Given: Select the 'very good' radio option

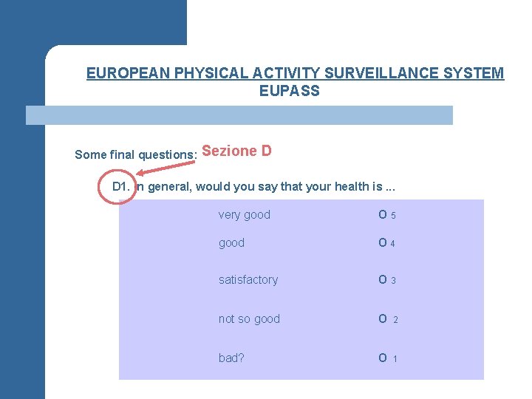Looking at the screenshot, I should (383, 214).
